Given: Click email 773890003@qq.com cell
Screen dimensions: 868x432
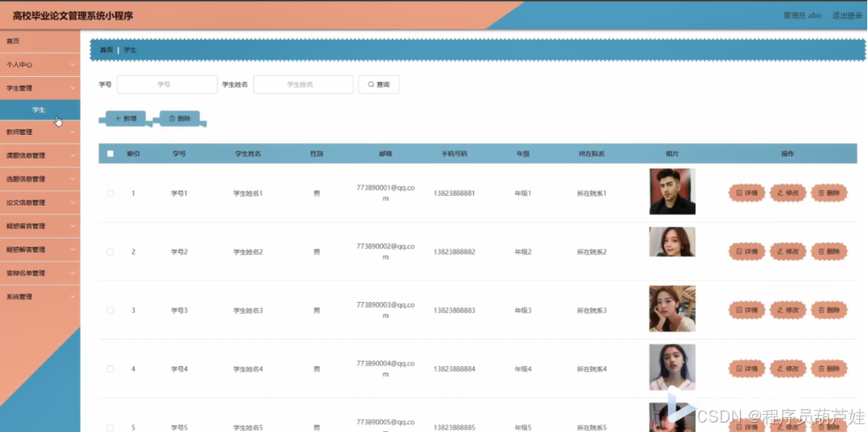Looking at the screenshot, I should 386,310.
